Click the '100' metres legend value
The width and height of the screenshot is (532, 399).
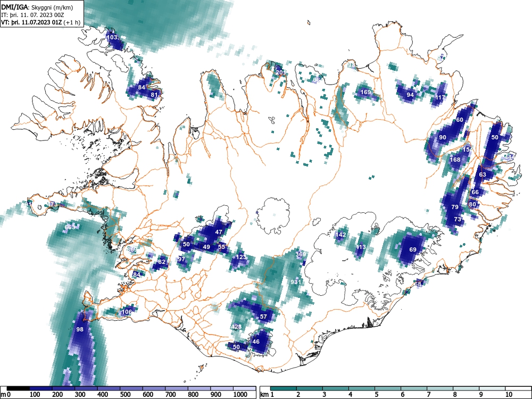[x=35, y=395]
